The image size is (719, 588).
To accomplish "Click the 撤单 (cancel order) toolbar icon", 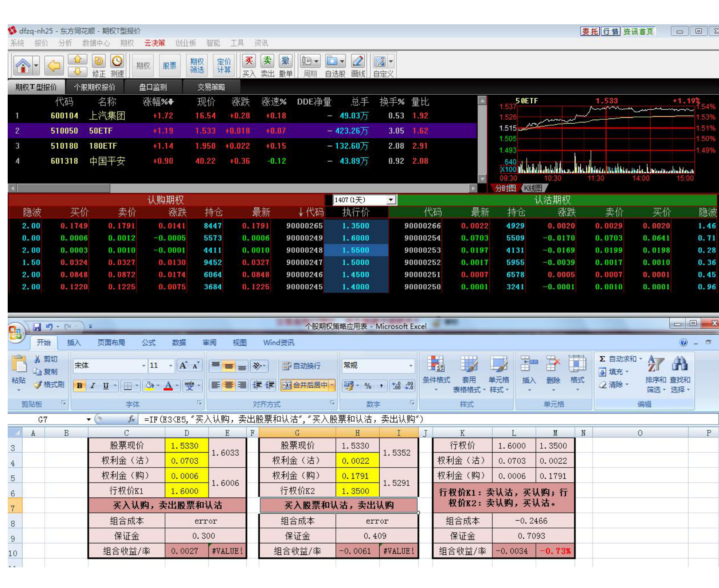I will point(285,61).
